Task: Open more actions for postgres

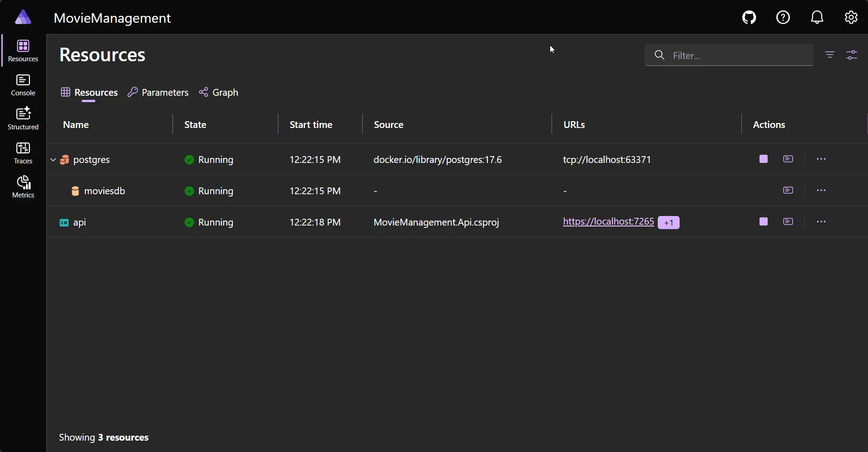Action: [x=822, y=159]
